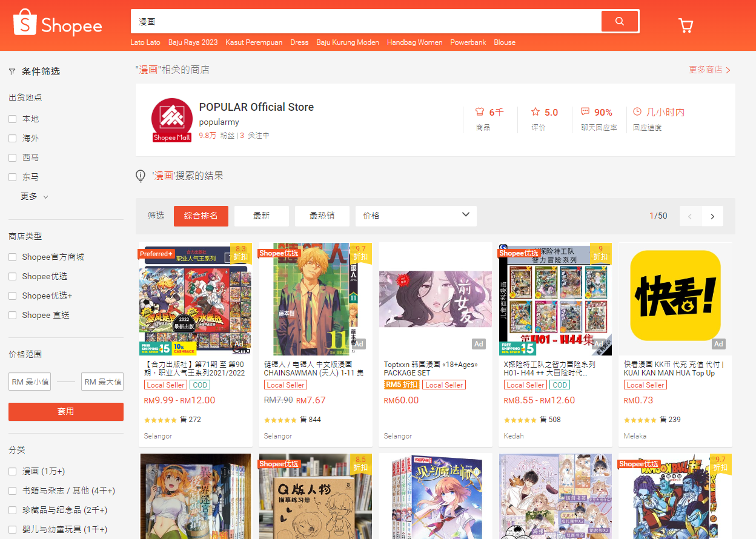Expand 更多商店 to see more stores
Screen dimensions: 756x539
pyautogui.click(x=709, y=70)
